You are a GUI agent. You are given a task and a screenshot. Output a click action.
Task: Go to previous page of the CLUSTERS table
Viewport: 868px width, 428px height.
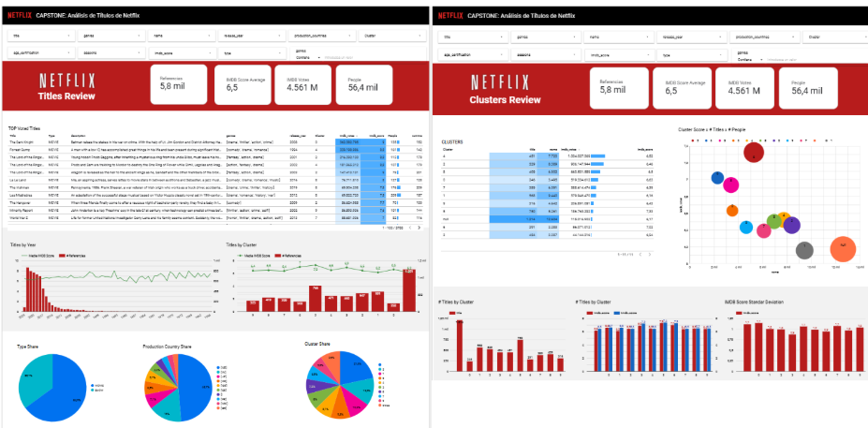click(640, 254)
